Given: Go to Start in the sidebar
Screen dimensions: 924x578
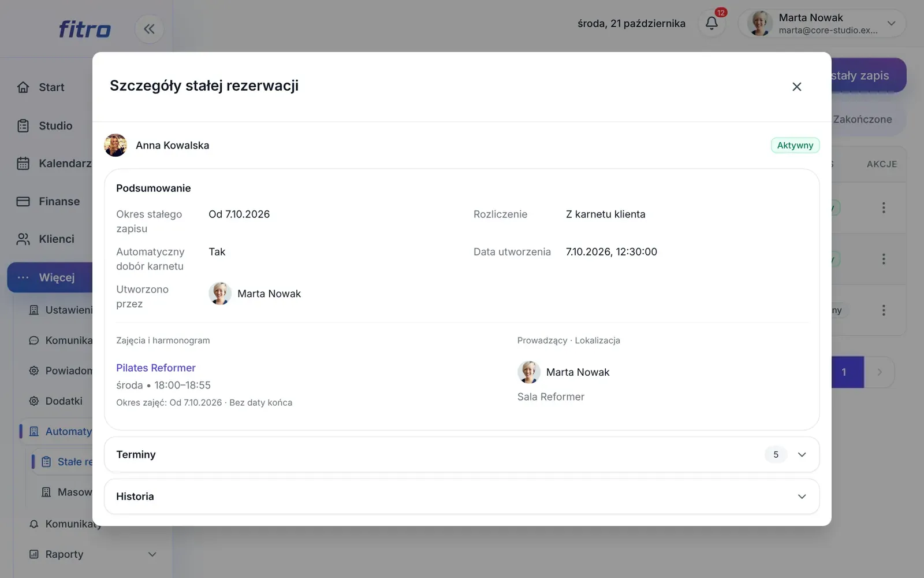Looking at the screenshot, I should [51, 87].
